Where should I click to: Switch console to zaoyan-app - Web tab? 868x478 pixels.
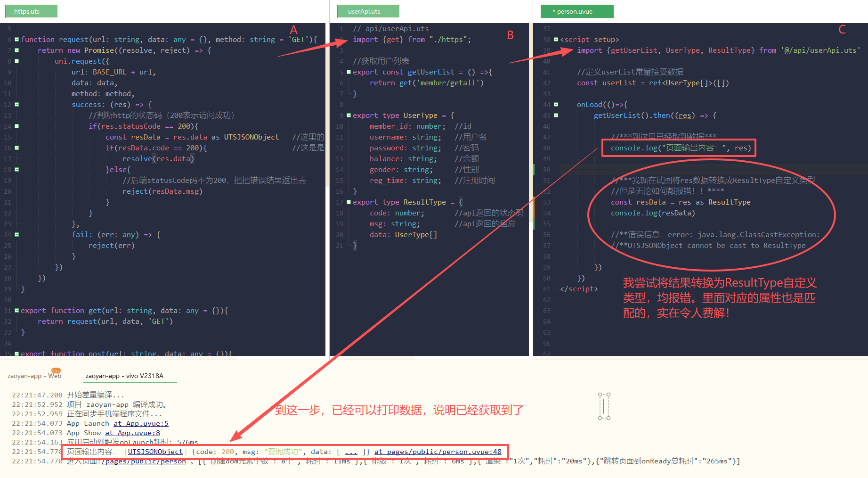34,376
